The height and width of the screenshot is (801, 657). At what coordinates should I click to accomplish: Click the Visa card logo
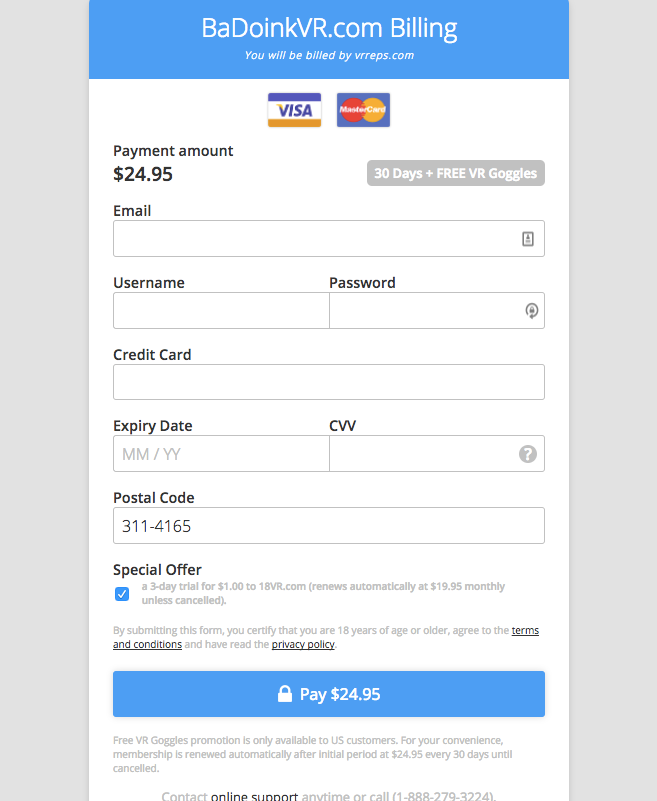pos(294,110)
